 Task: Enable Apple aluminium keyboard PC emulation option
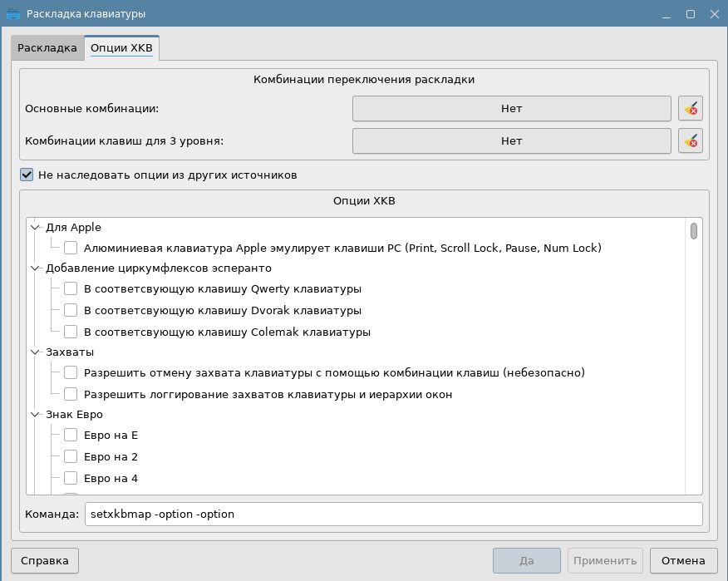pyautogui.click(x=71, y=248)
